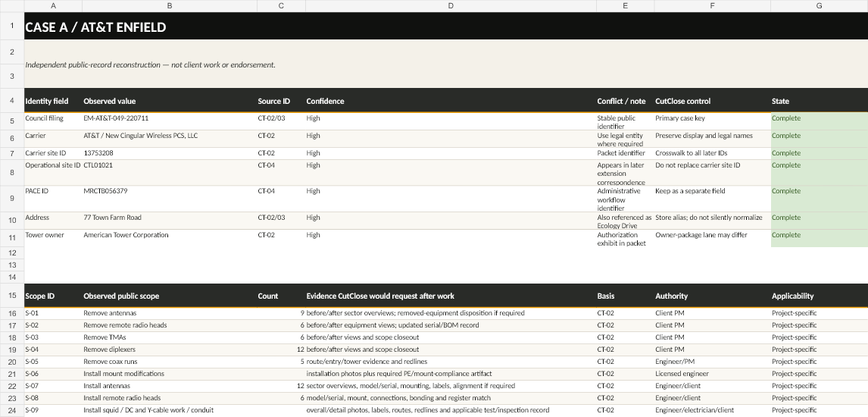Select column B header
868x417 pixels.
(170, 5)
